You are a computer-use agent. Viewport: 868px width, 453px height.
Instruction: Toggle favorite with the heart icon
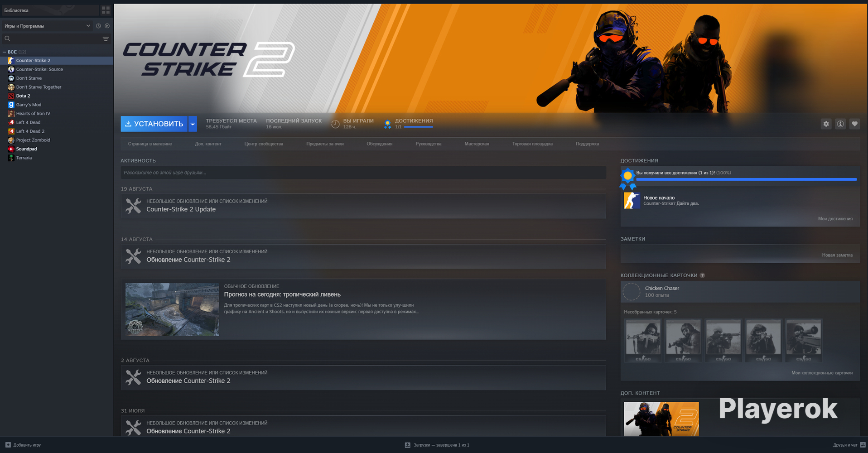tap(855, 124)
